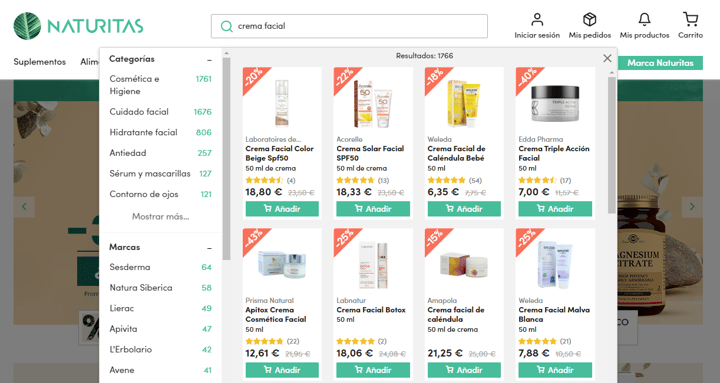Go to next banner slide arrow
The width and height of the screenshot is (720, 383).
coord(692,207)
